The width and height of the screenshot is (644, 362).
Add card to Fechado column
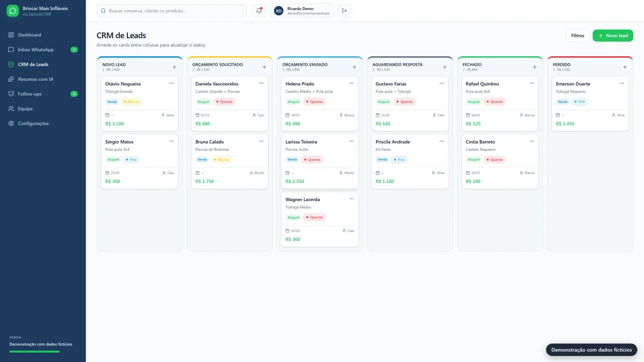(x=534, y=67)
